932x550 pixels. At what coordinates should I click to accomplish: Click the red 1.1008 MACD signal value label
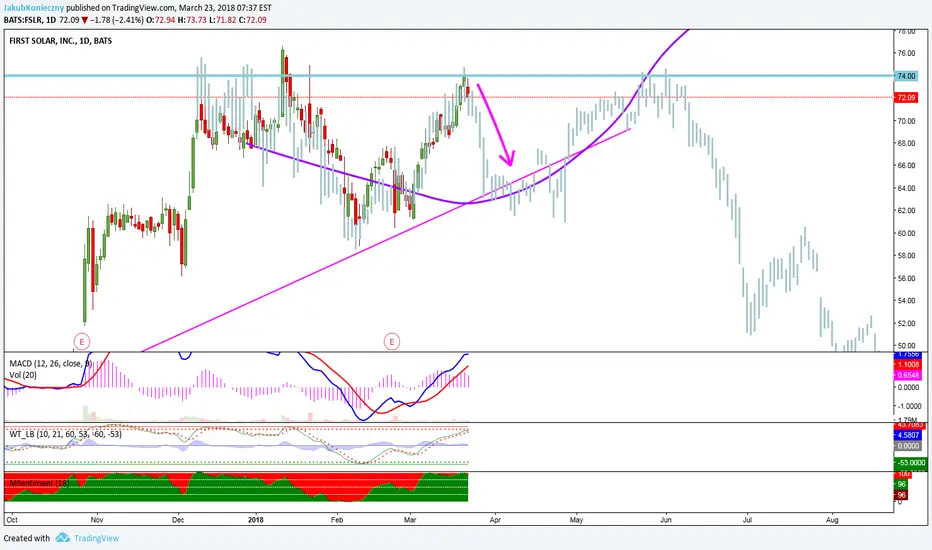click(x=908, y=364)
